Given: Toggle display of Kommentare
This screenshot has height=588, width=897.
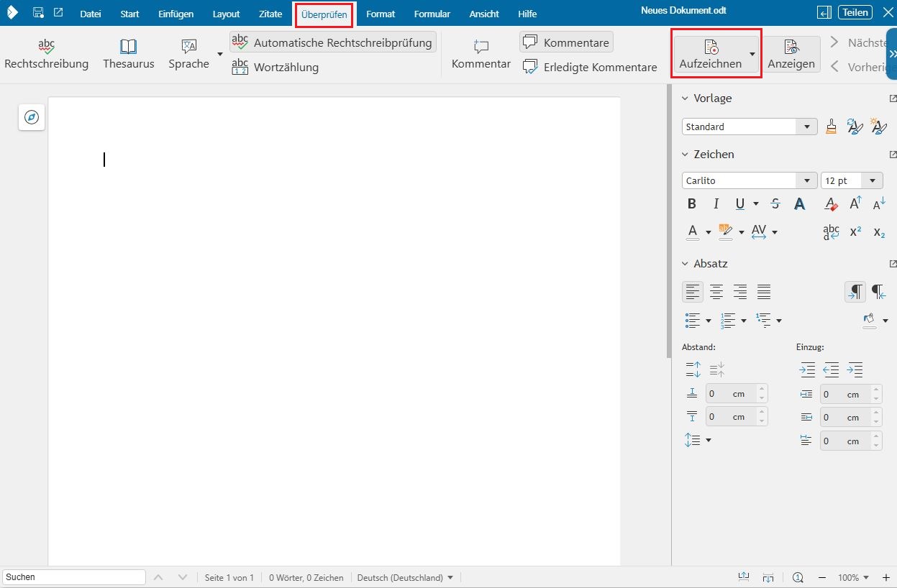Looking at the screenshot, I should pyautogui.click(x=566, y=42).
